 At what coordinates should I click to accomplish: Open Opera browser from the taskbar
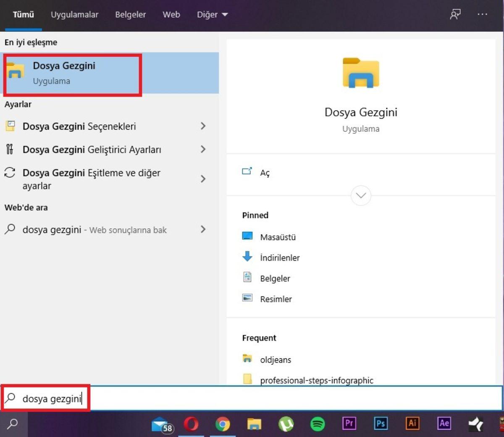click(191, 424)
